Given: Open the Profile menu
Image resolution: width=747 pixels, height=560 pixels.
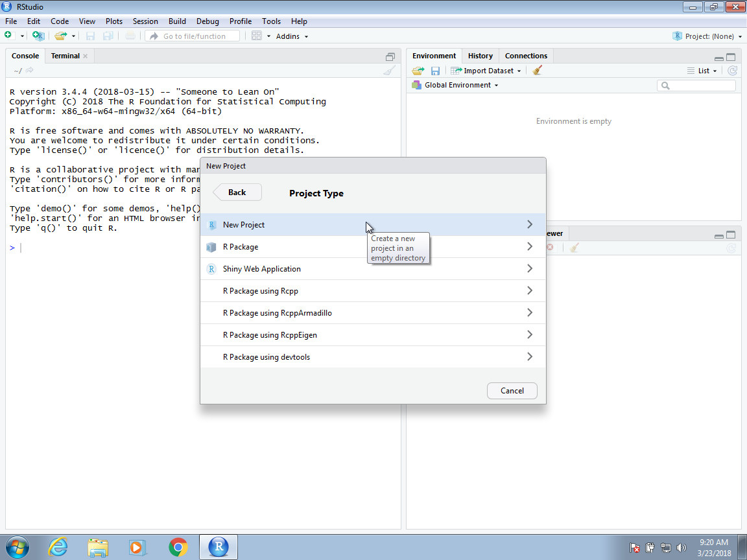Looking at the screenshot, I should coord(241,21).
